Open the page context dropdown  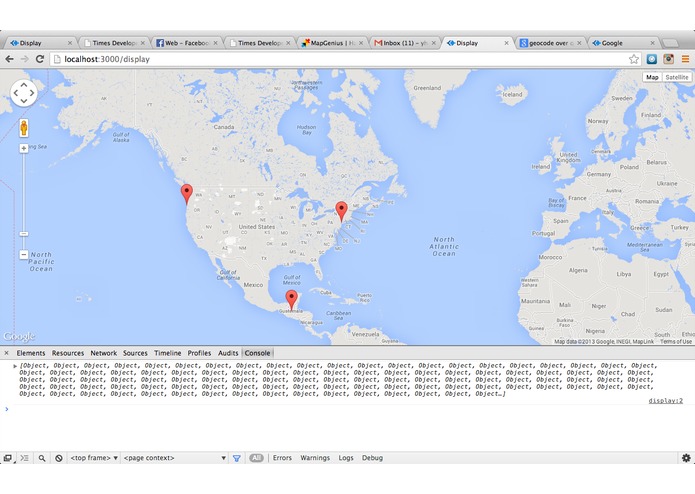(175, 458)
